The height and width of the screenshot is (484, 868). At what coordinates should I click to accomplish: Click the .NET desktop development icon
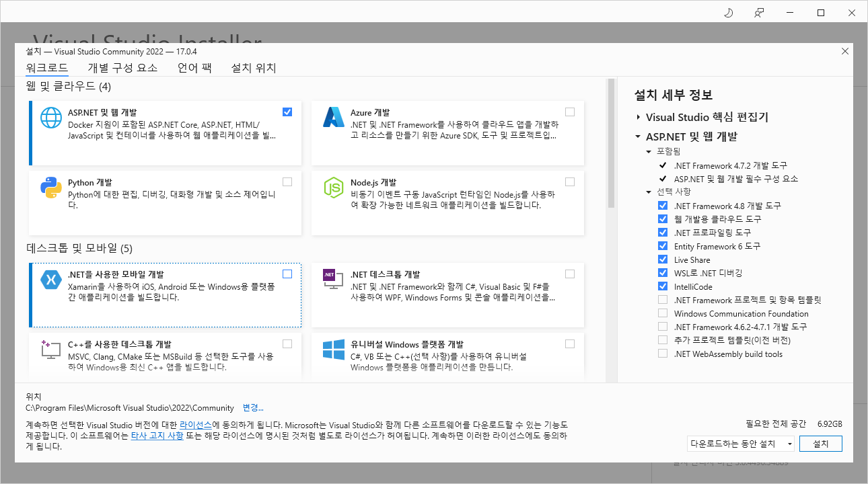pos(334,280)
